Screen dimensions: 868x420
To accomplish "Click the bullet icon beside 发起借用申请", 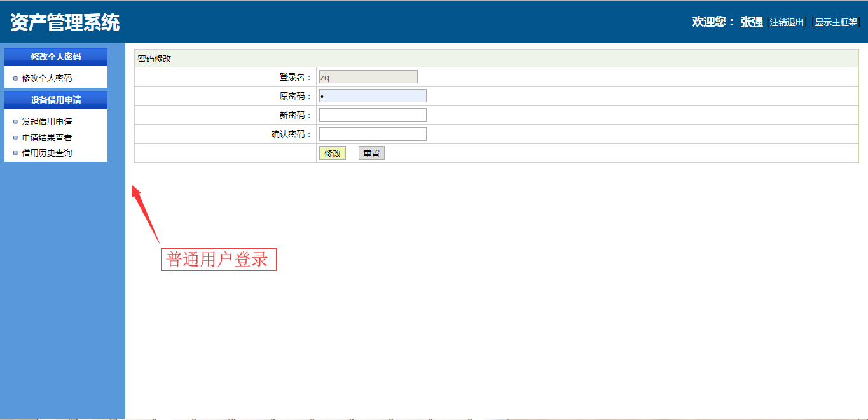I will (x=15, y=122).
